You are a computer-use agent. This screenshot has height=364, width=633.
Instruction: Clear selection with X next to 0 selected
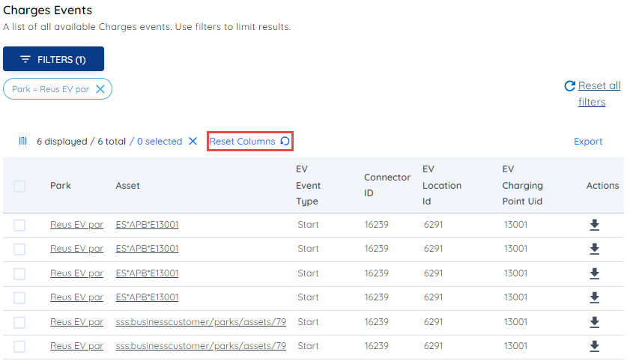[193, 142]
